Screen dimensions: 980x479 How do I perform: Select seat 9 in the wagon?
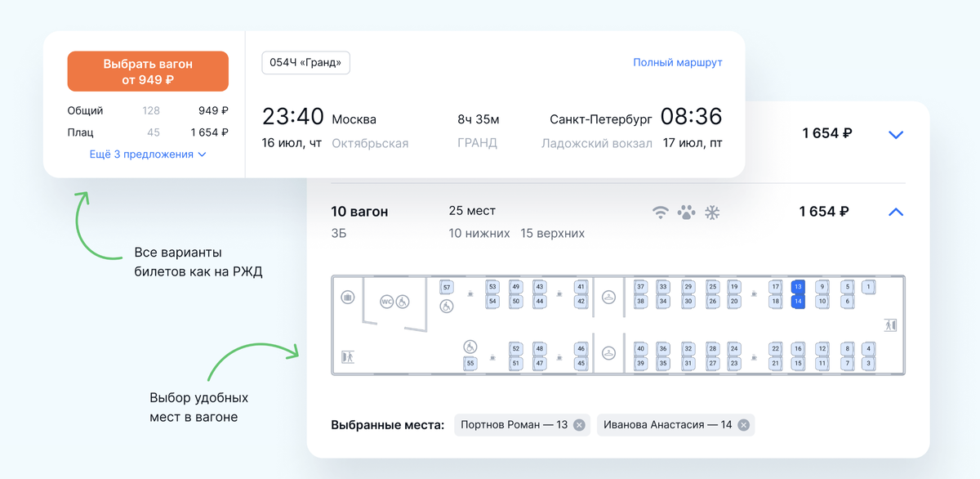(x=822, y=287)
